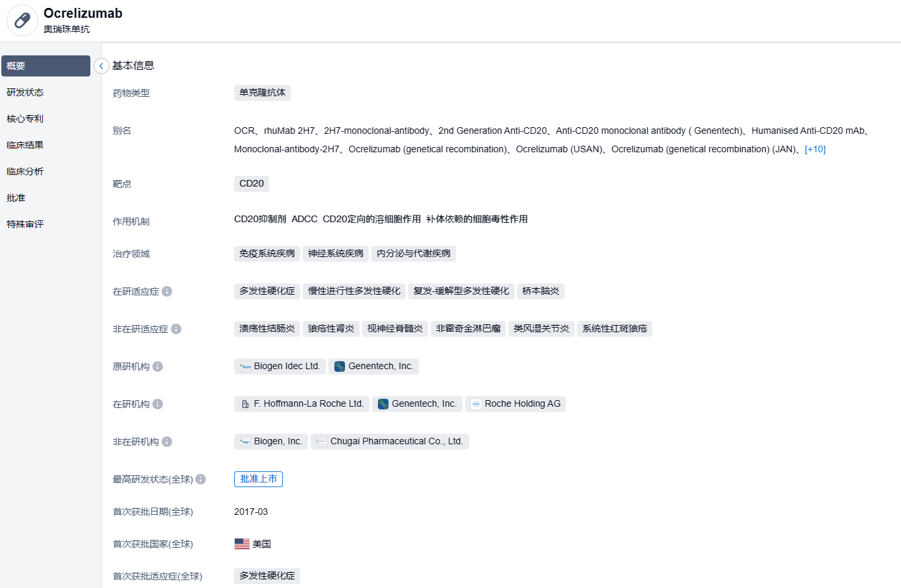Click the 视神经脊髓炎 indication tag
The width and height of the screenshot is (901, 588).
point(394,329)
